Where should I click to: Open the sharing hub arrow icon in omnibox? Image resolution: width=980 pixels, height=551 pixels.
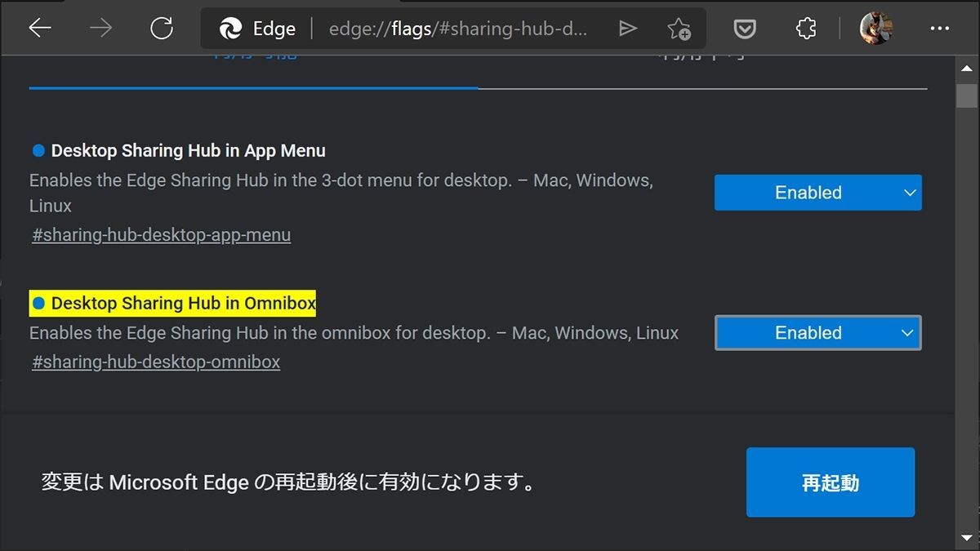click(x=627, y=29)
